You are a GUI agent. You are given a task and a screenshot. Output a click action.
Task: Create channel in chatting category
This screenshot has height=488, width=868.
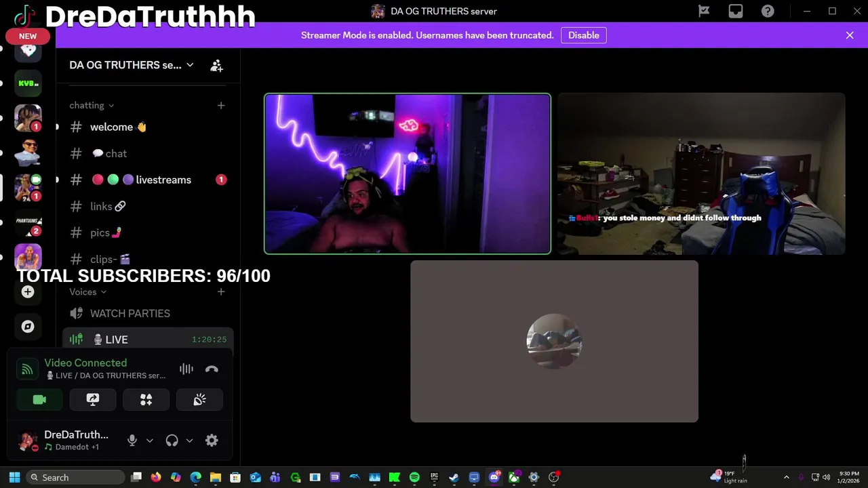221,105
